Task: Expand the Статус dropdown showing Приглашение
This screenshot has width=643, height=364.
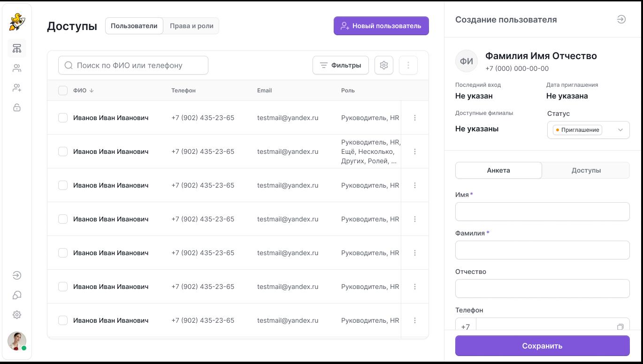Action: [x=589, y=130]
